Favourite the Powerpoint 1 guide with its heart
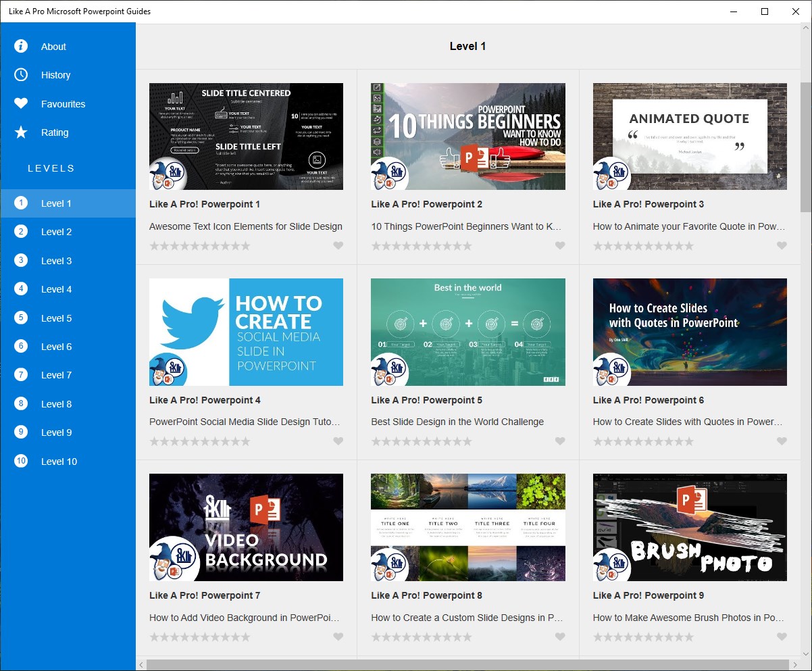 click(x=338, y=246)
